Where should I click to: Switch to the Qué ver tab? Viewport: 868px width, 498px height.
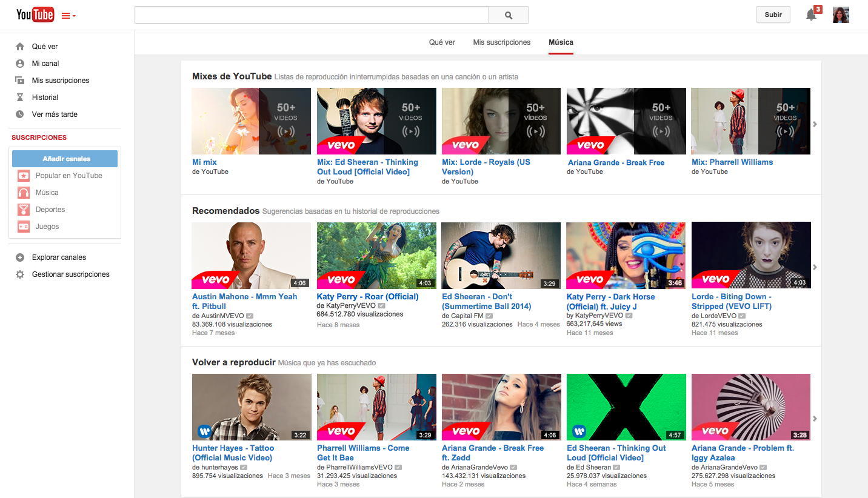tap(442, 42)
